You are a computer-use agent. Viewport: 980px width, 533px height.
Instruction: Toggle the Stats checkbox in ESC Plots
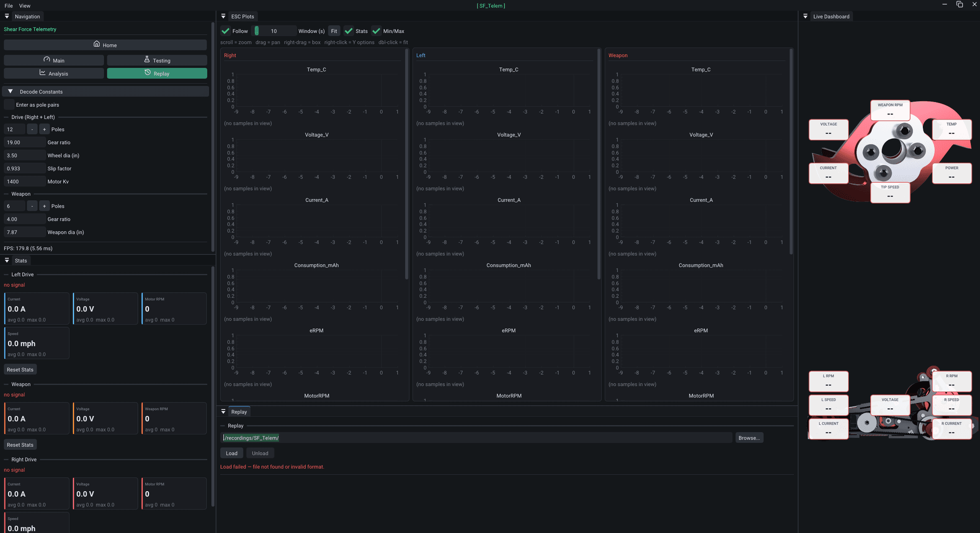(349, 31)
